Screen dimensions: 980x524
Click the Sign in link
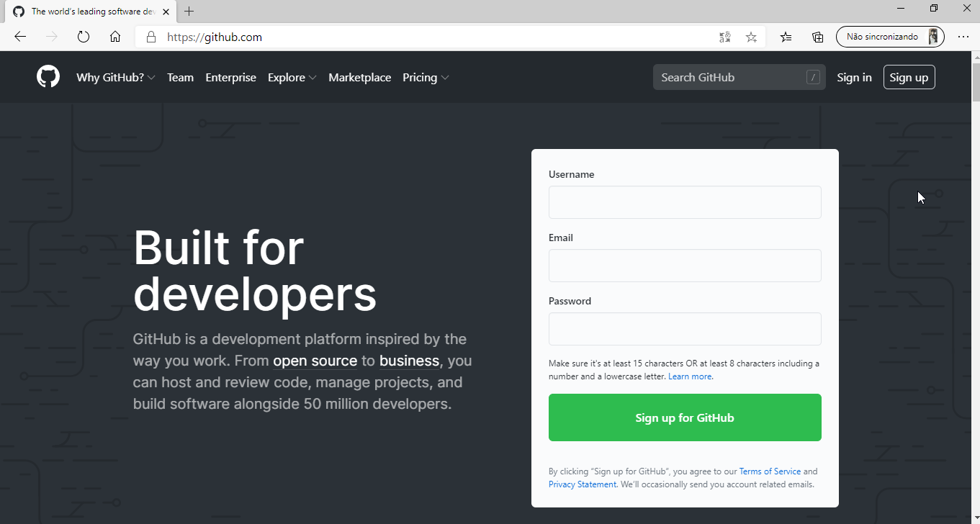click(x=854, y=77)
